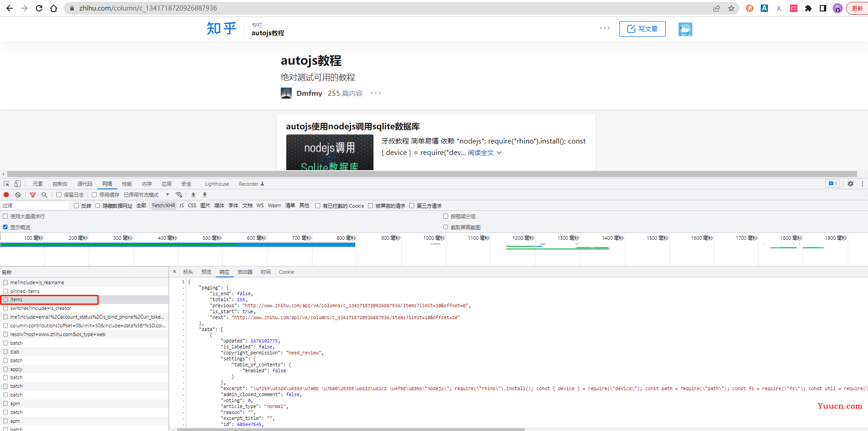Open the 预览 Preview tab
This screenshot has width=868, height=431.
[x=206, y=272]
